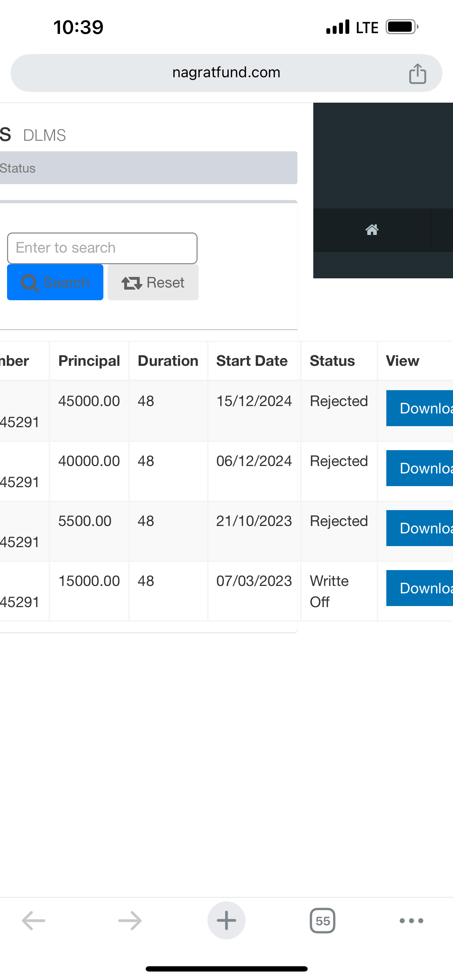Open the browser three-dots menu
This screenshot has height=980, width=453.
click(x=411, y=921)
